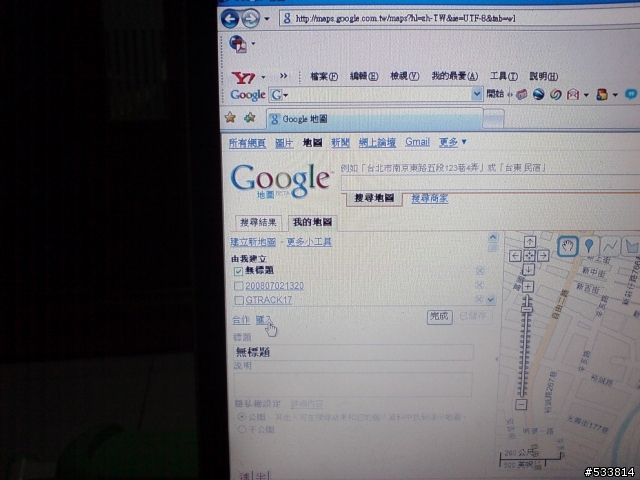Expand the 更多 dropdown menu
Screen dimensions: 640x480
pos(453,142)
